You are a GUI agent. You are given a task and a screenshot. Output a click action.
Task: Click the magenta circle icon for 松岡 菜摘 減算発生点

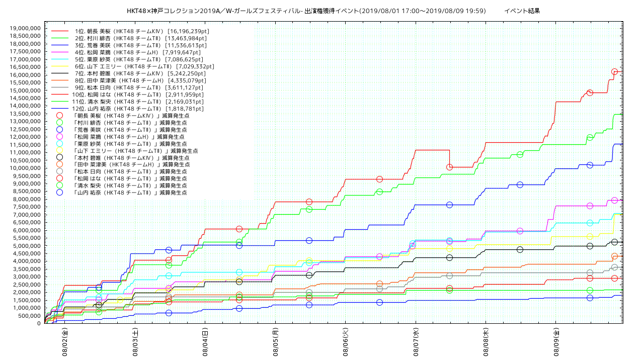click(x=60, y=137)
